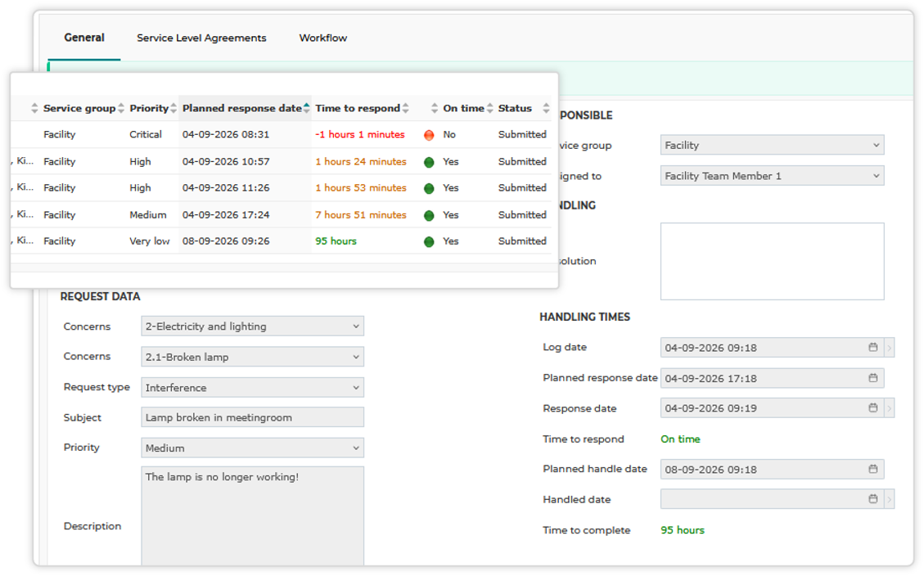Select row with 1 hours 24 minutes

point(281,161)
